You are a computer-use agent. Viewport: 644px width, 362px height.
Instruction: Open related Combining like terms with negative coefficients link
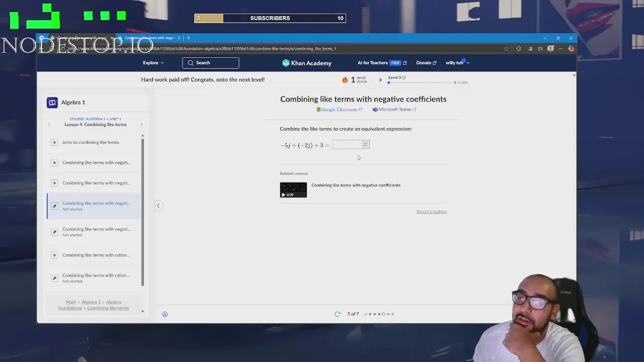[x=356, y=185]
